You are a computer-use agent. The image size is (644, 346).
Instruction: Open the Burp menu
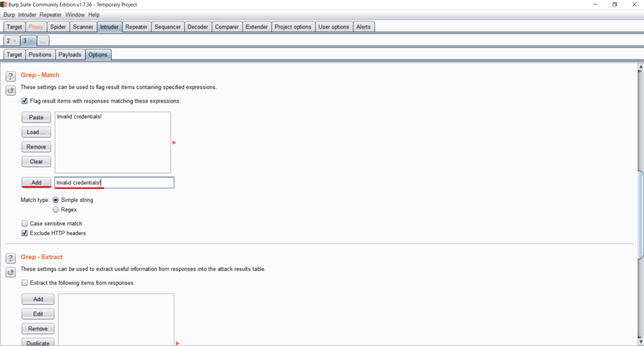click(x=9, y=15)
